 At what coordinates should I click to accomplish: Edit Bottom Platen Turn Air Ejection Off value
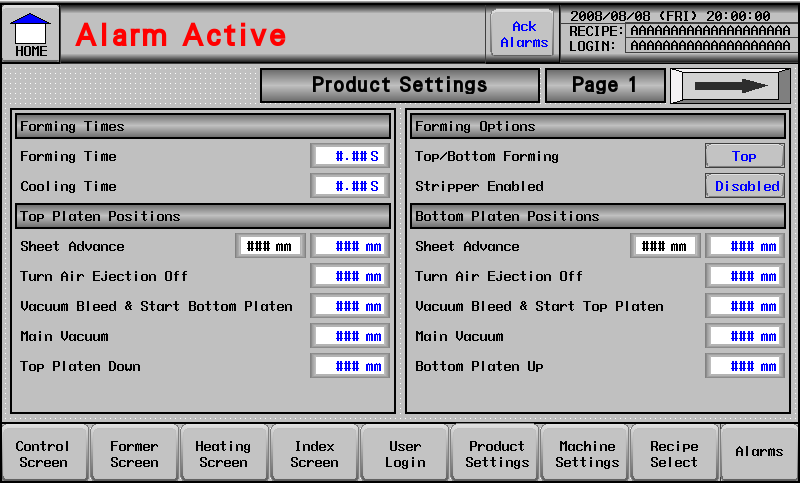pyautogui.click(x=745, y=276)
